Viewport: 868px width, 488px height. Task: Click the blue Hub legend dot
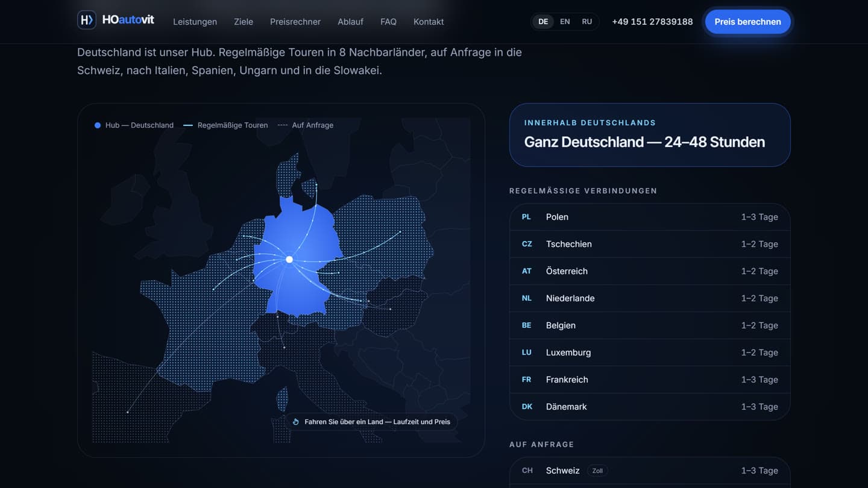tap(98, 125)
